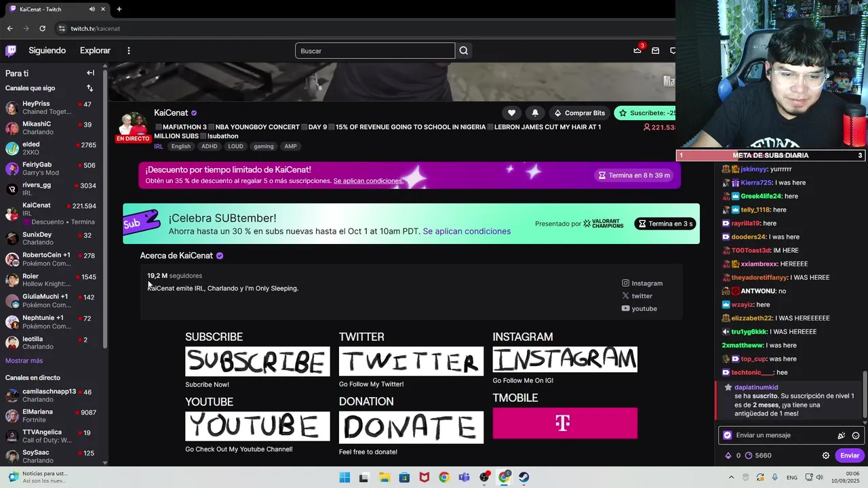868x488 pixels.
Task: Click the Twitch logo home icon
Action: (11, 50)
